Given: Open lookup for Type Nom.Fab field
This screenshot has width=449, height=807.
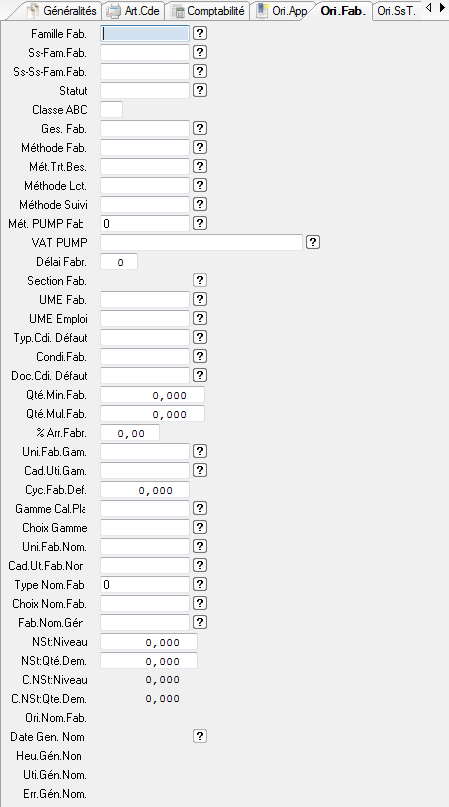Looking at the screenshot, I should [200, 584].
